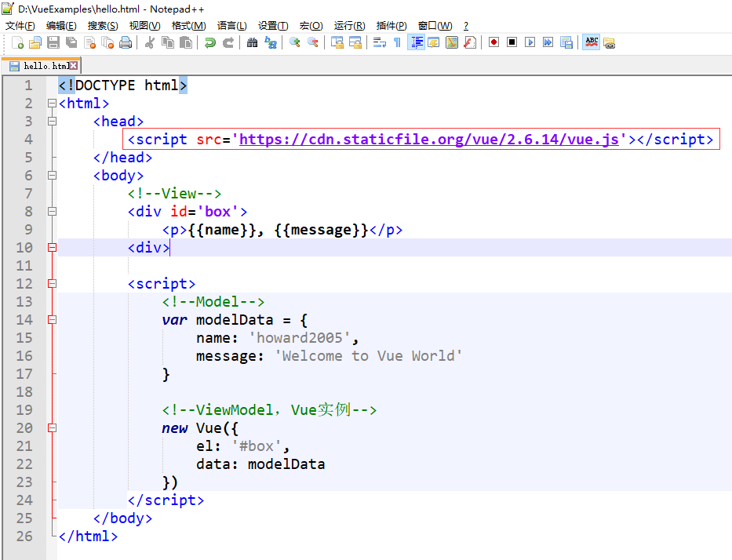732x560 pixels.
Task: Open the 设置(T) menu
Action: 273,26
